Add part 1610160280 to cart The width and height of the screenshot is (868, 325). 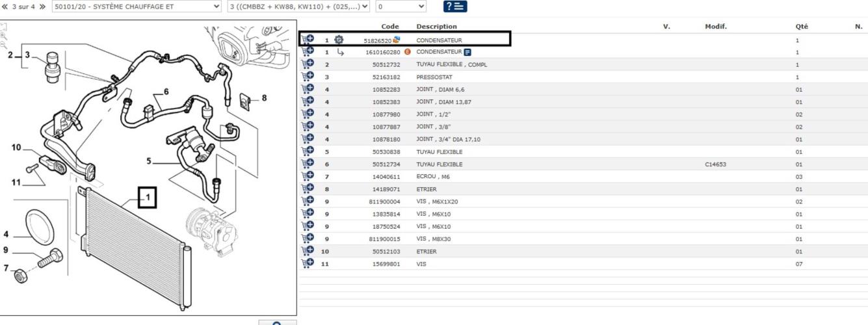click(308, 52)
